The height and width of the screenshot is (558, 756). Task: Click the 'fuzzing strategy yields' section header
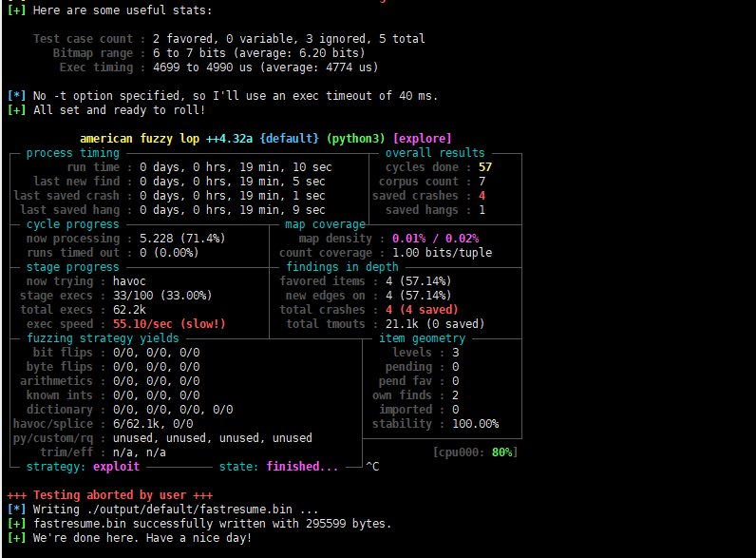click(103, 338)
